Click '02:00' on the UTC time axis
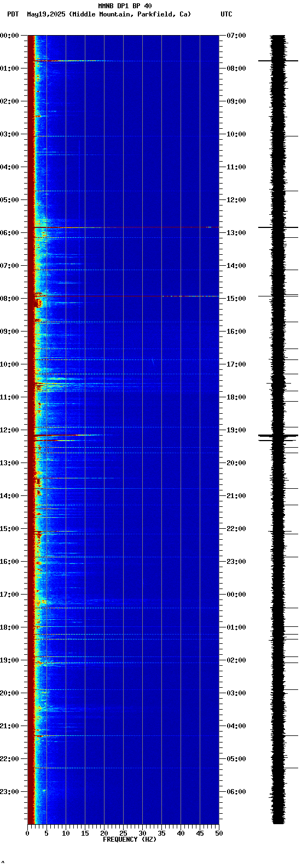302x868 pixels. tap(236, 660)
